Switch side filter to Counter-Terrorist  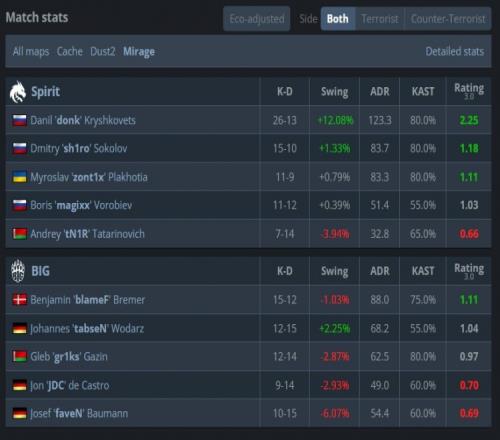tap(448, 19)
